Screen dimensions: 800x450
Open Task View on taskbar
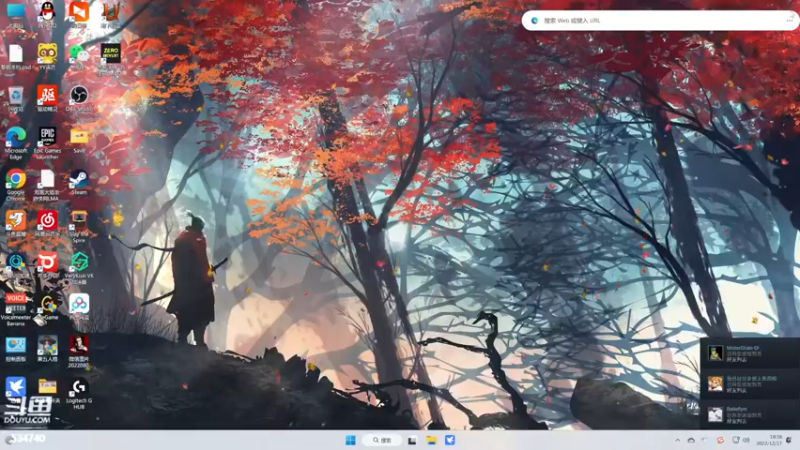[x=412, y=440]
